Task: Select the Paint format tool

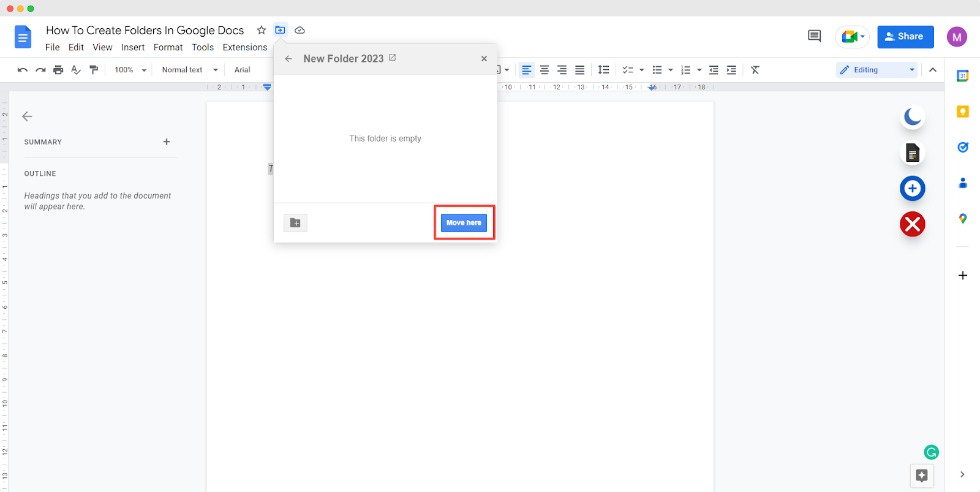Action: coord(94,70)
